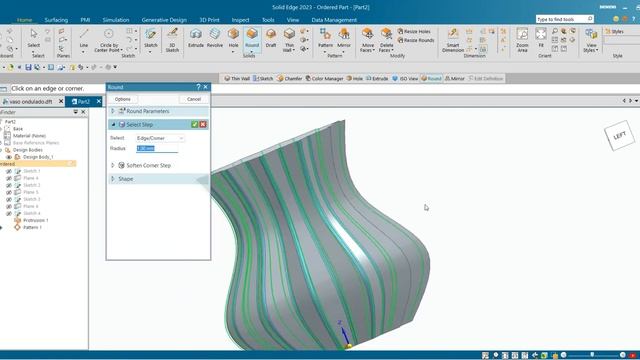Open the Styles dropdown field in the ribbon
The width and height of the screenshot is (640, 360).
(x=622, y=40)
